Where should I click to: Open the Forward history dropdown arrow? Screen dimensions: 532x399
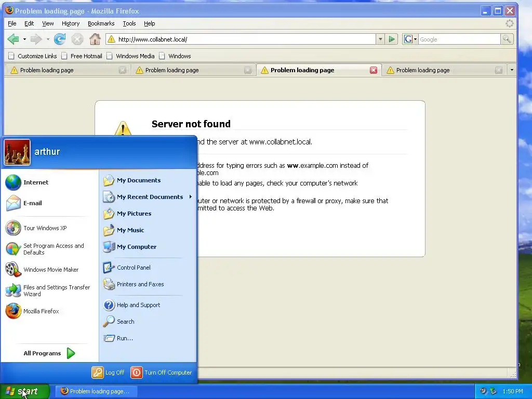(x=48, y=39)
